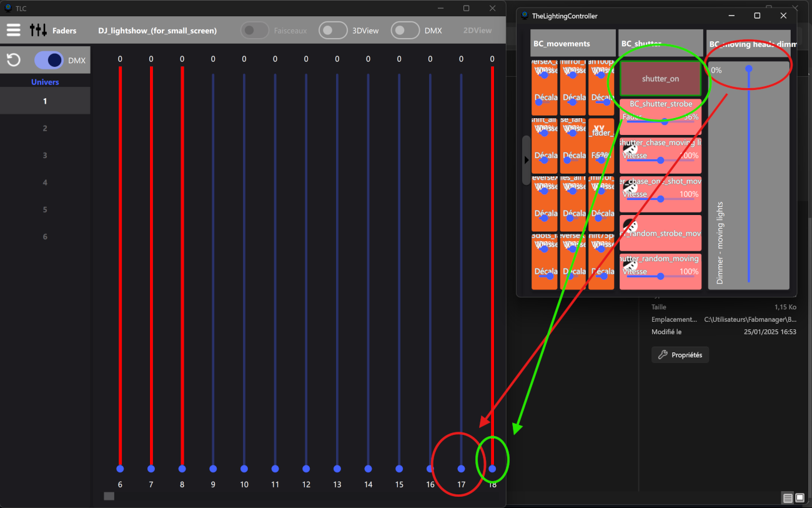The height and width of the screenshot is (508, 812).
Task: Click the 2DView label
Action: [477, 30]
